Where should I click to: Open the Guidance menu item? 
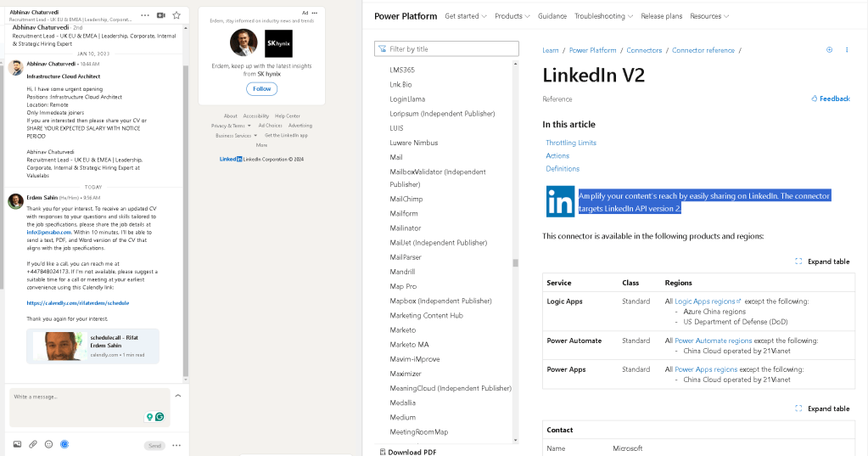pyautogui.click(x=552, y=16)
